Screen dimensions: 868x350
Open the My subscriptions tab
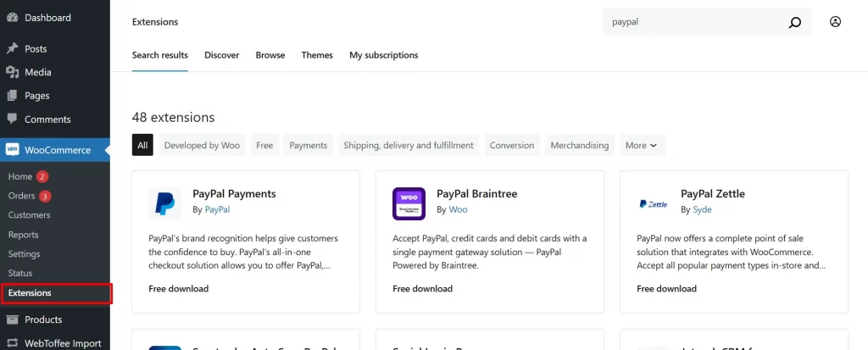(x=383, y=55)
